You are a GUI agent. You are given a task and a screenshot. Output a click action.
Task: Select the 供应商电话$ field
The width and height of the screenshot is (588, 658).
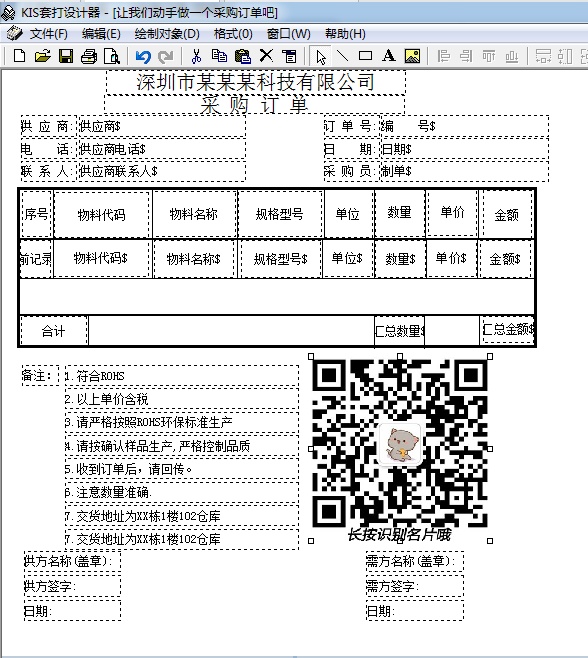coord(162,149)
